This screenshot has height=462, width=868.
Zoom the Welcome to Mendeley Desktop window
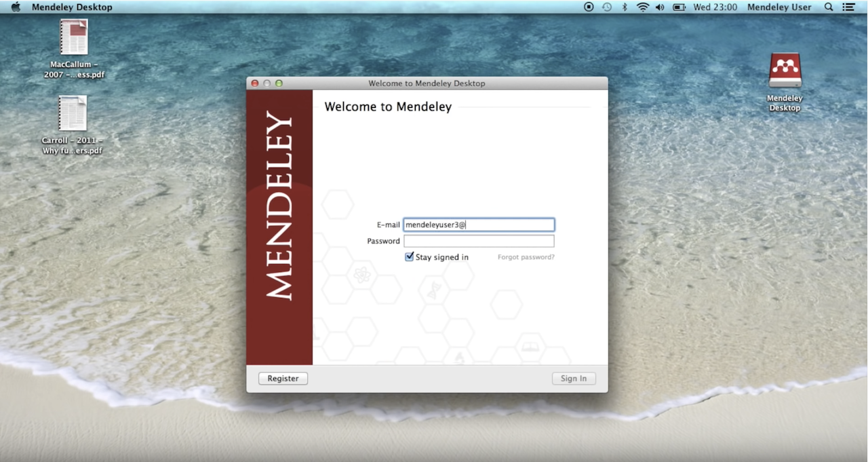[279, 83]
